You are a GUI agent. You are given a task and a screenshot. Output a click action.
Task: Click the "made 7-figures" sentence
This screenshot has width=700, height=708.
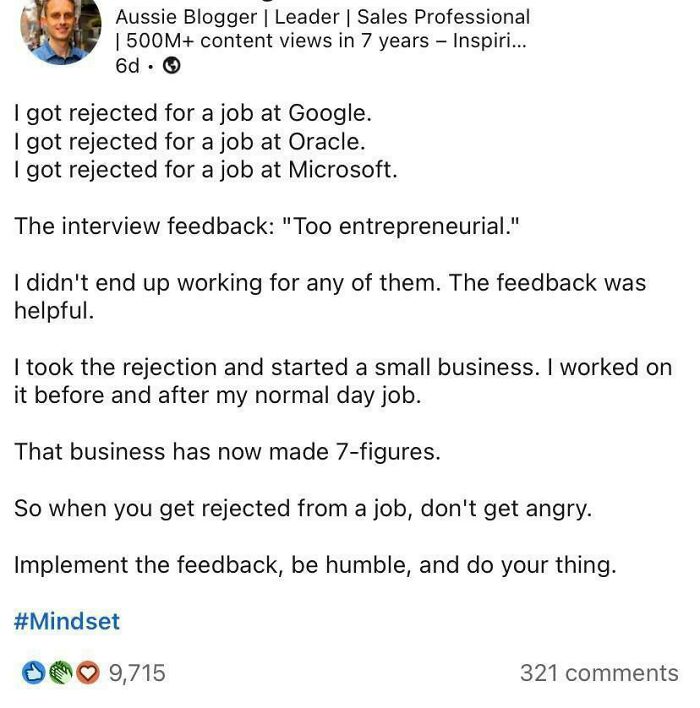[x=227, y=452]
